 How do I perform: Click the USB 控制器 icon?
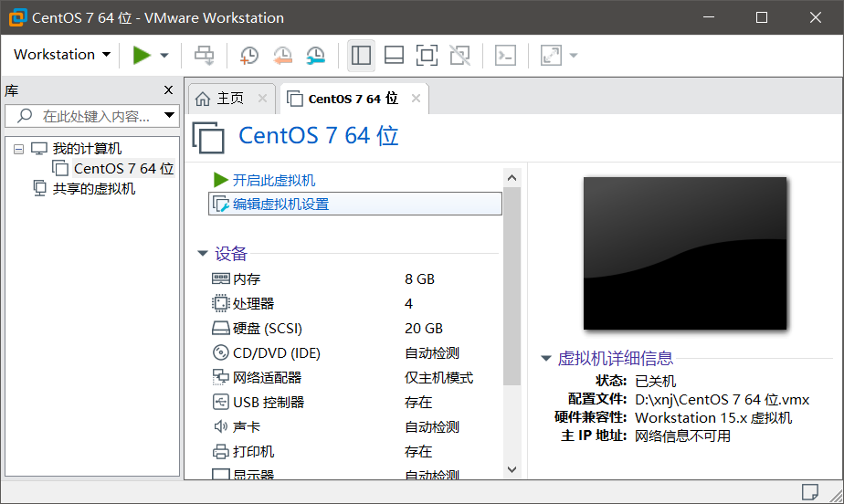coord(221,402)
